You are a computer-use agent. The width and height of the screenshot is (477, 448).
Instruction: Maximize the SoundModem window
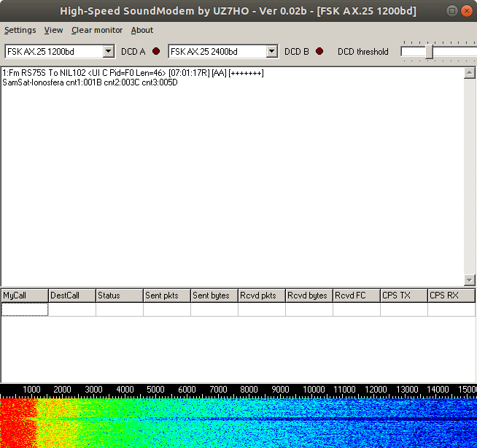452,11
